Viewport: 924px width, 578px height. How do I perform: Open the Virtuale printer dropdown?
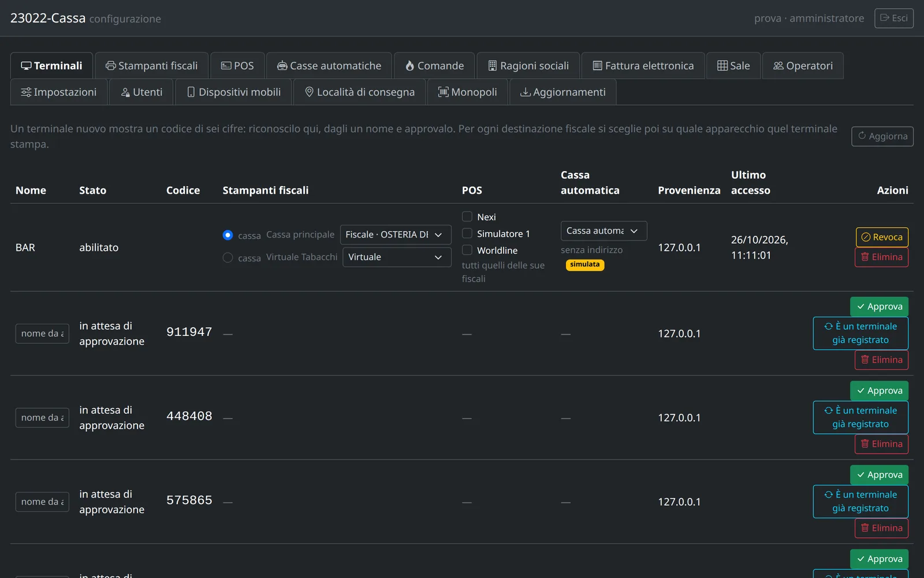click(397, 257)
